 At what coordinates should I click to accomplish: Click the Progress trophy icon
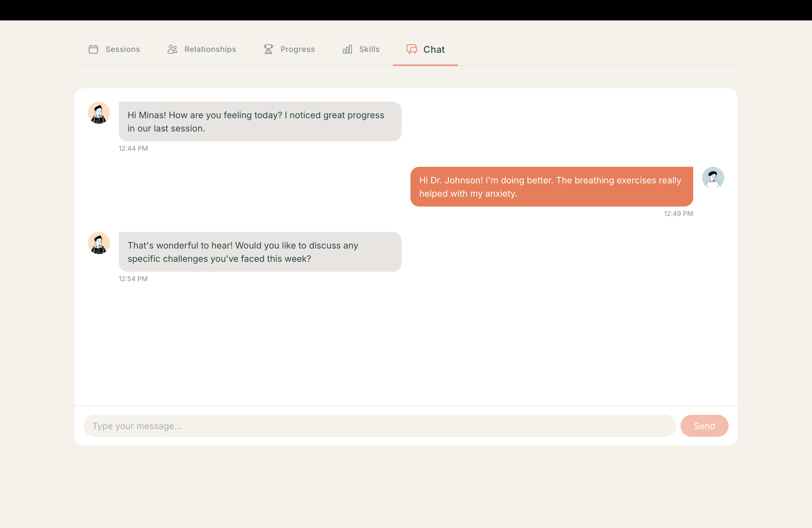click(x=268, y=49)
